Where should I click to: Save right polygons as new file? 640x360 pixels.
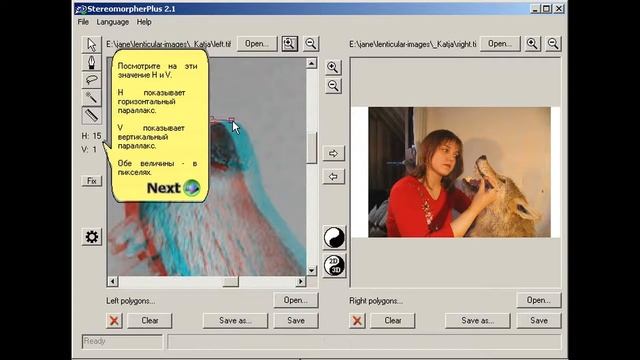(x=478, y=320)
